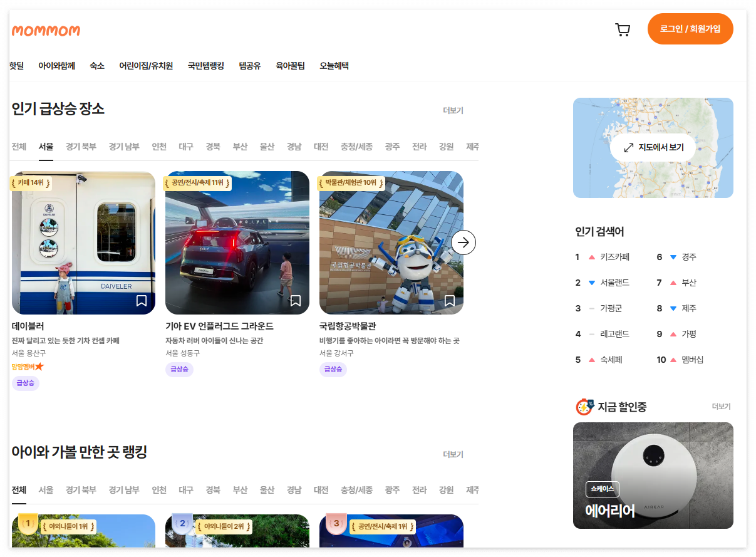Screen dimensions: 756x557
Task: Bookmark the 국립항공박물관 card
Action: (450, 301)
